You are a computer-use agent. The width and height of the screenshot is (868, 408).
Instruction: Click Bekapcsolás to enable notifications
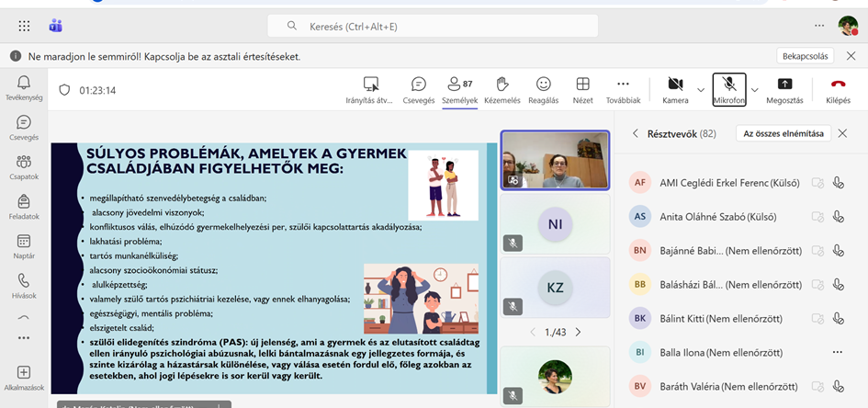tap(806, 56)
